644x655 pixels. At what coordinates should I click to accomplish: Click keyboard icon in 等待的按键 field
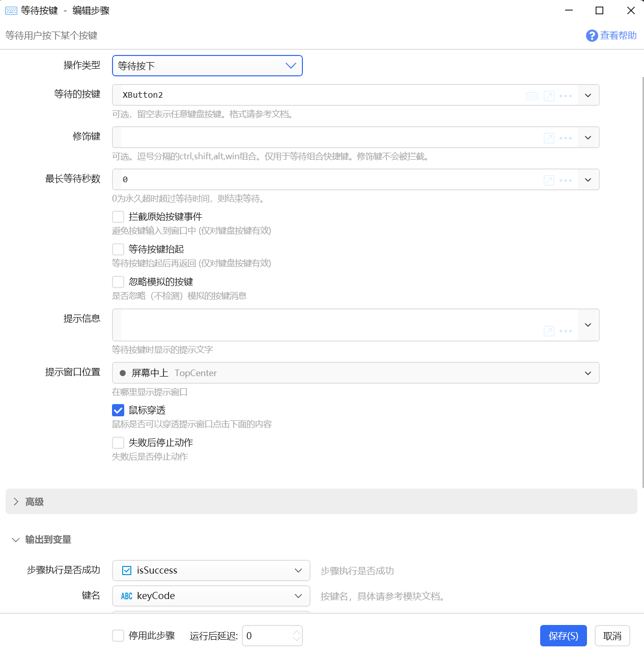tap(532, 96)
